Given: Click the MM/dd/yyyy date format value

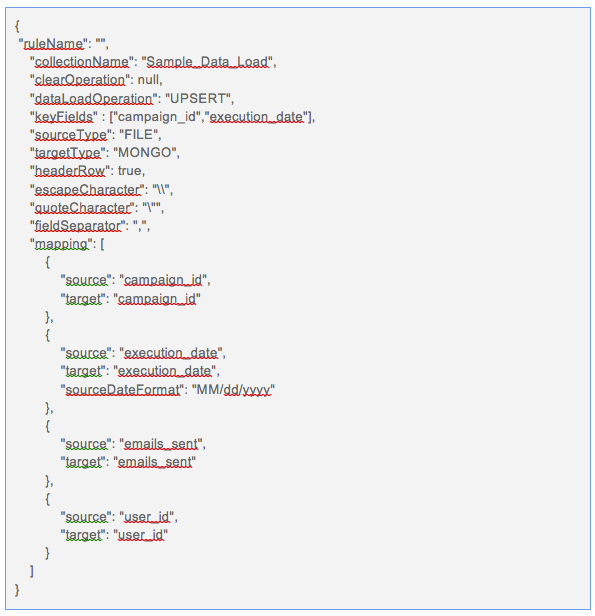Looking at the screenshot, I should pyautogui.click(x=233, y=390).
